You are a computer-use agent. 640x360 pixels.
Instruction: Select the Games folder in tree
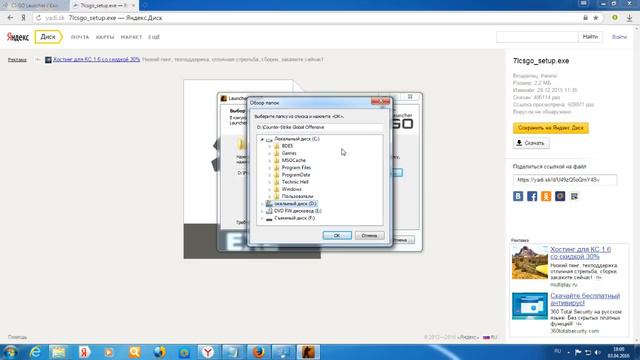pyautogui.click(x=289, y=153)
